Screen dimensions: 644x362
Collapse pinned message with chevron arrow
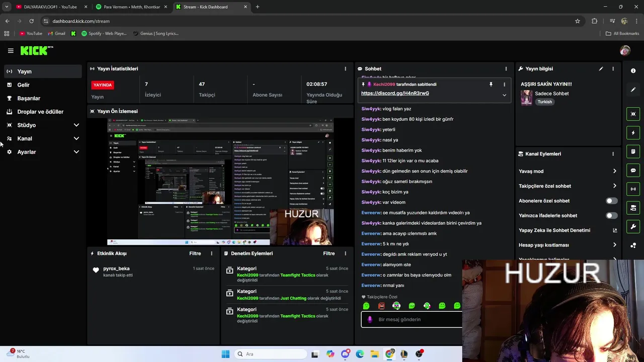click(x=504, y=95)
